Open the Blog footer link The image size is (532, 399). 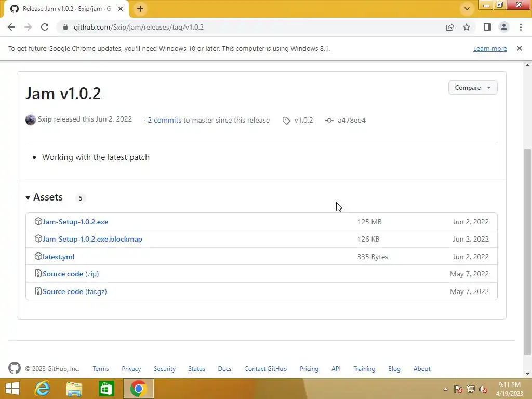coord(394,369)
